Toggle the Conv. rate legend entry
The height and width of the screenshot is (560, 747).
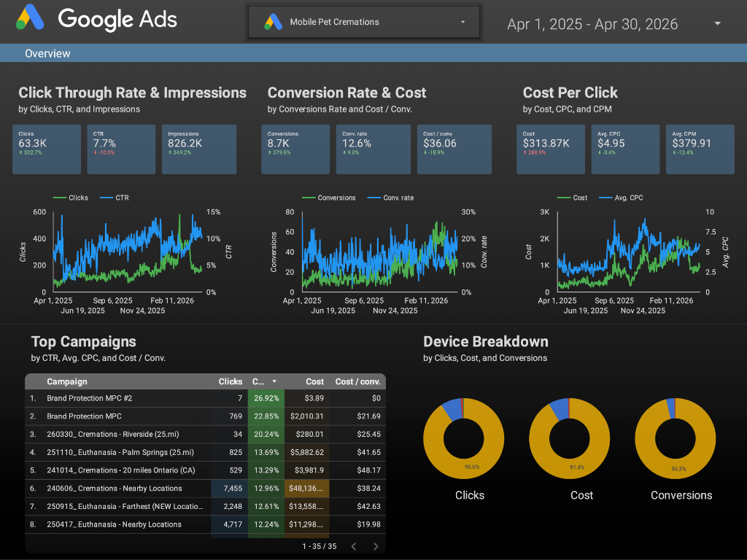click(391, 198)
